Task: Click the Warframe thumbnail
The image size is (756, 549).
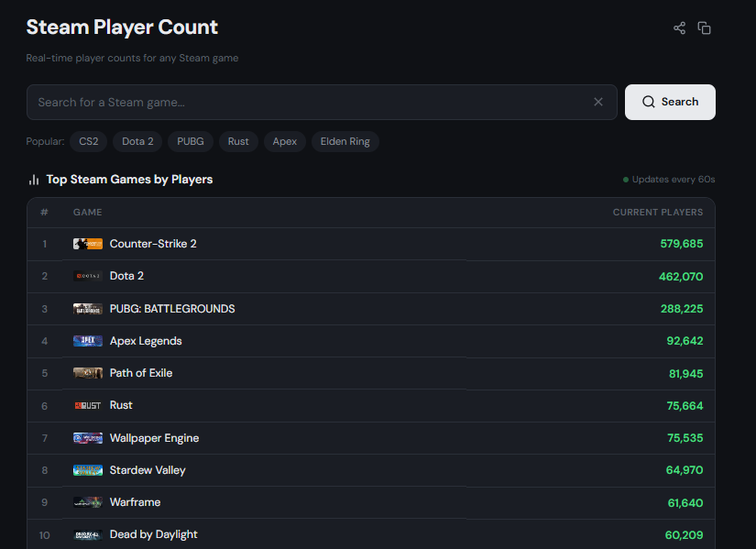Action: (x=88, y=502)
